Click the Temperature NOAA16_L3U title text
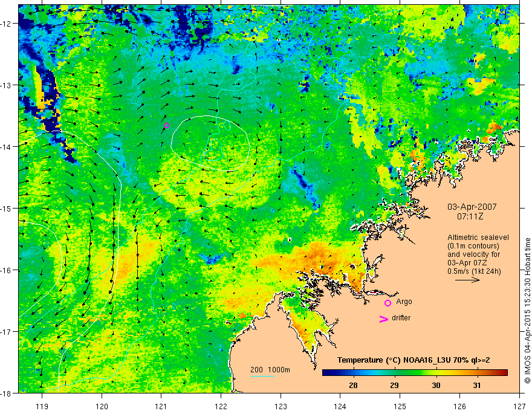Viewport: 532px width, 411px height. [x=414, y=360]
